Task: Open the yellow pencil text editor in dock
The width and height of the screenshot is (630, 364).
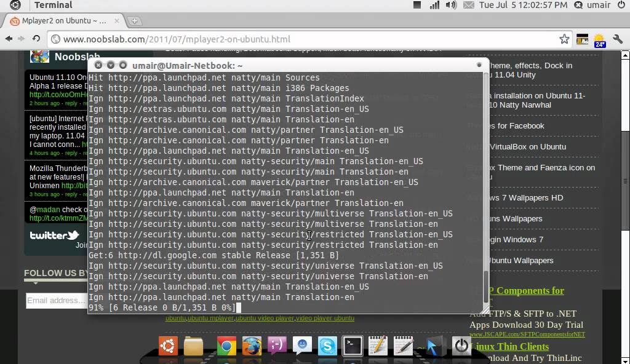Action: click(x=378, y=346)
